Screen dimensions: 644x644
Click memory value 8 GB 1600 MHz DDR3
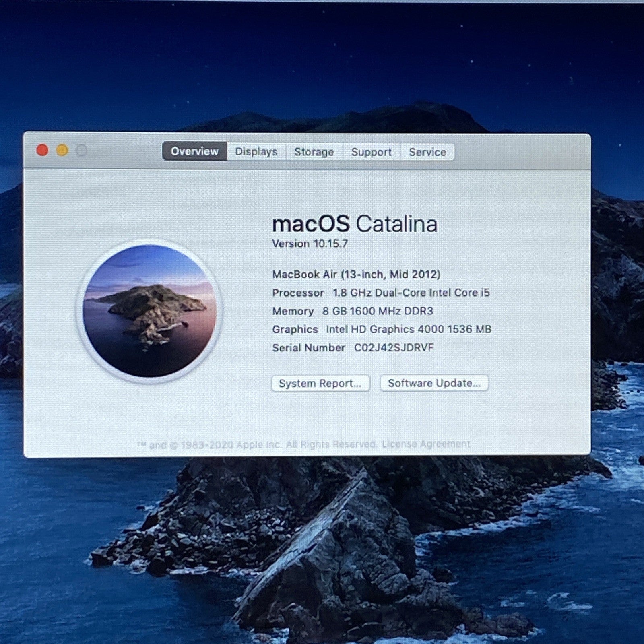tap(378, 311)
